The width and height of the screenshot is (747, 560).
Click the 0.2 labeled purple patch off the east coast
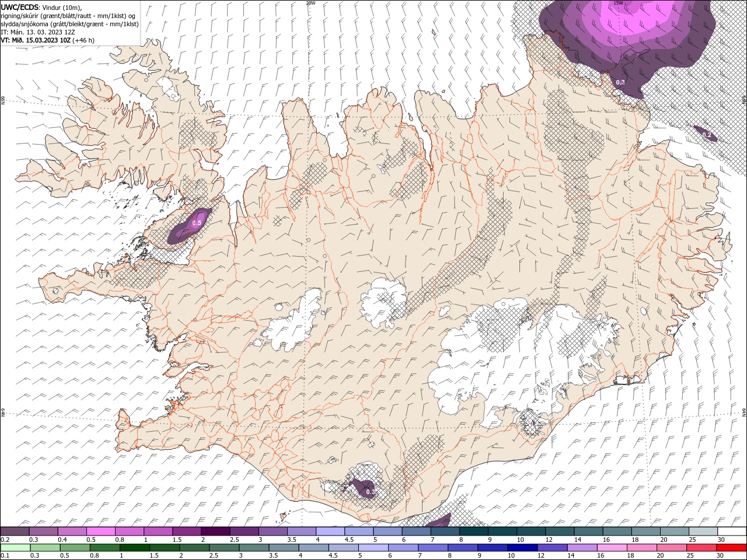[x=705, y=134]
